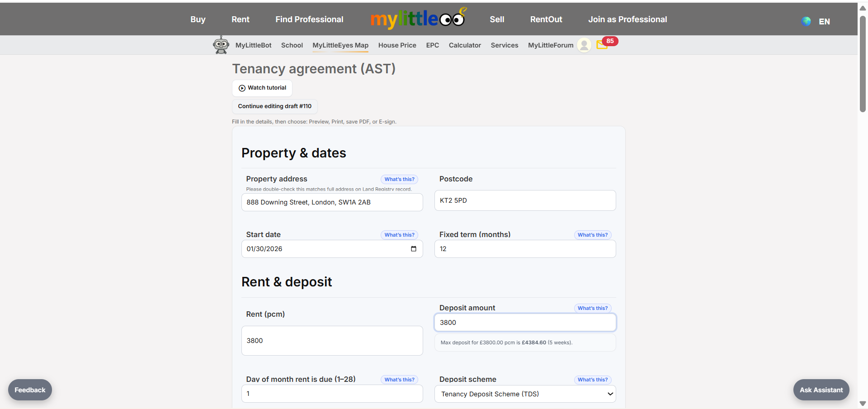The image size is (868, 409).
Task: Expand the EN language selector
Action: coord(825,21)
